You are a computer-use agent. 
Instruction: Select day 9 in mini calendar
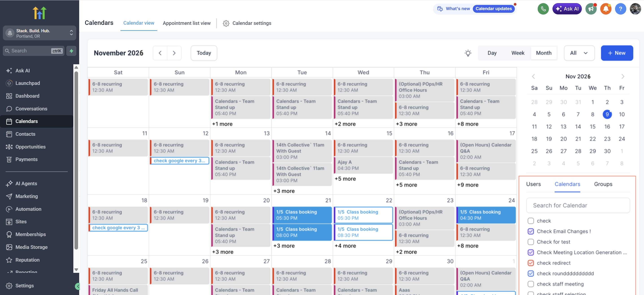(x=607, y=114)
